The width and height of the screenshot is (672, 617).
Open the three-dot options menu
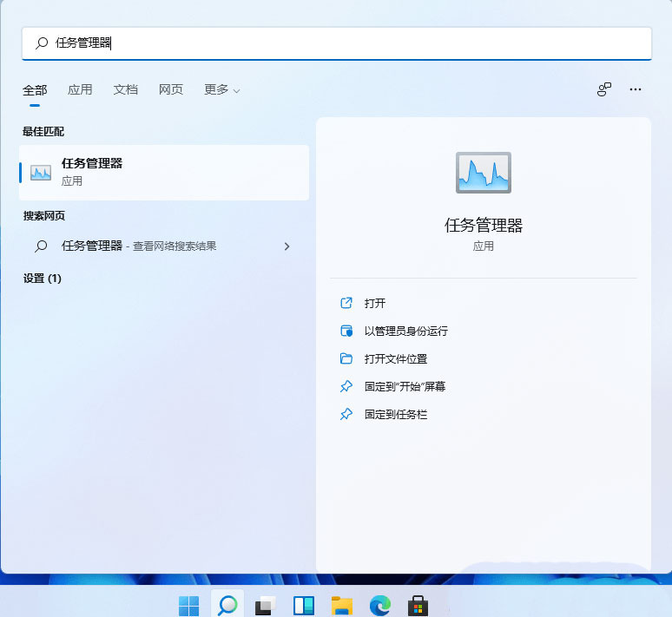click(x=636, y=89)
